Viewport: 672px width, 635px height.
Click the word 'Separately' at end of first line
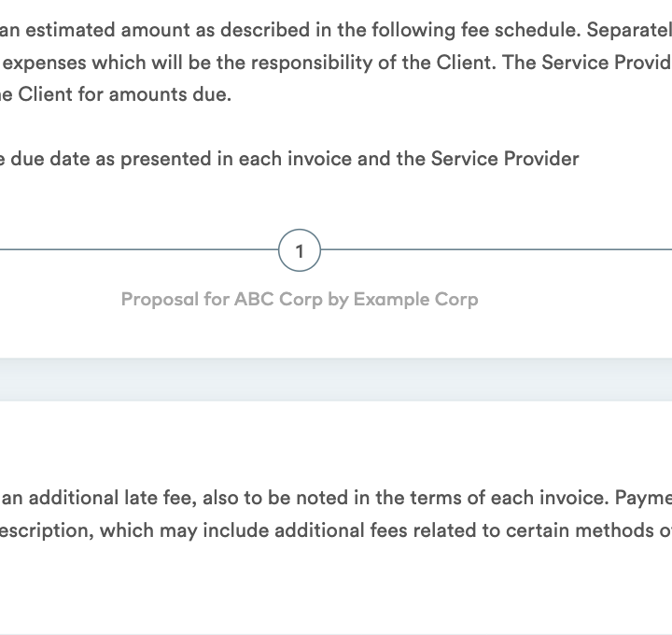629,31
